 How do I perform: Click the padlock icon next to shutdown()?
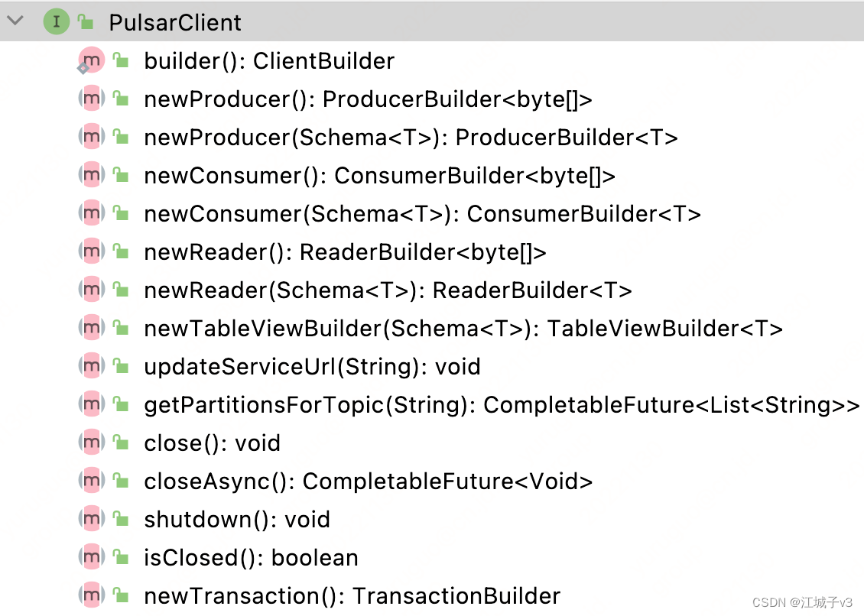pyautogui.click(x=122, y=518)
